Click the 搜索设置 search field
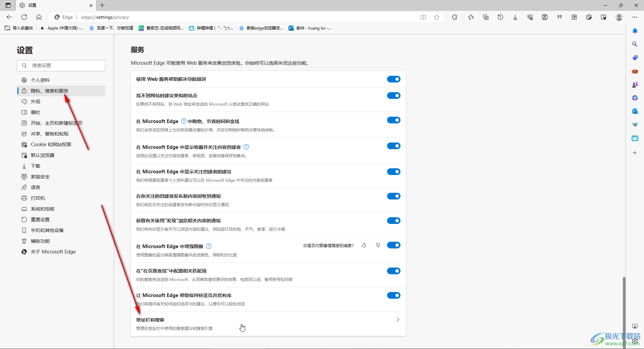 (x=61, y=66)
